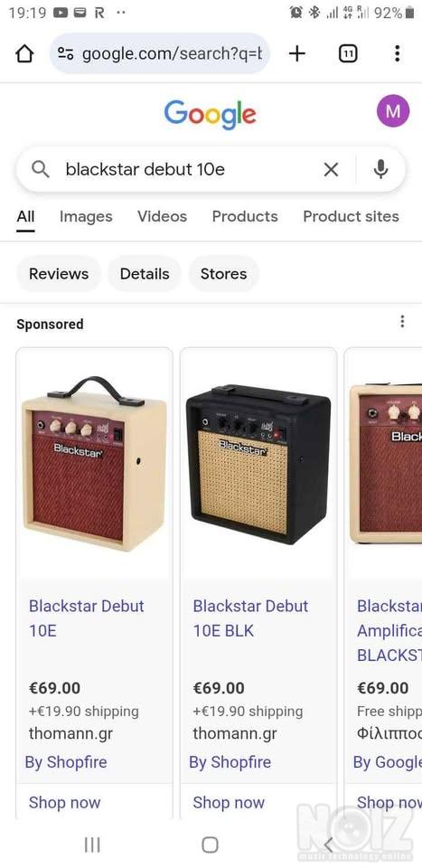Screen dimensions: 422x868
Task: Open the profile avatar M
Action: pyautogui.click(x=393, y=111)
